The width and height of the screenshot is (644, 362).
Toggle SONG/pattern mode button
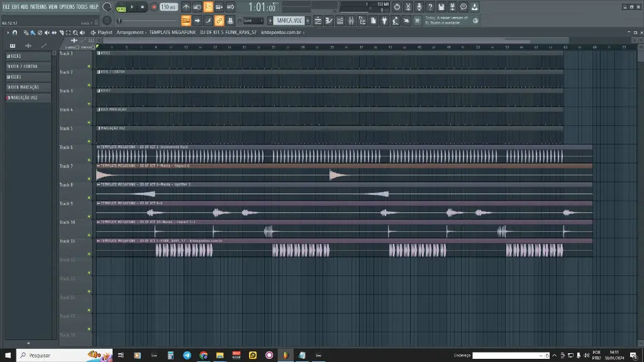point(121,8)
